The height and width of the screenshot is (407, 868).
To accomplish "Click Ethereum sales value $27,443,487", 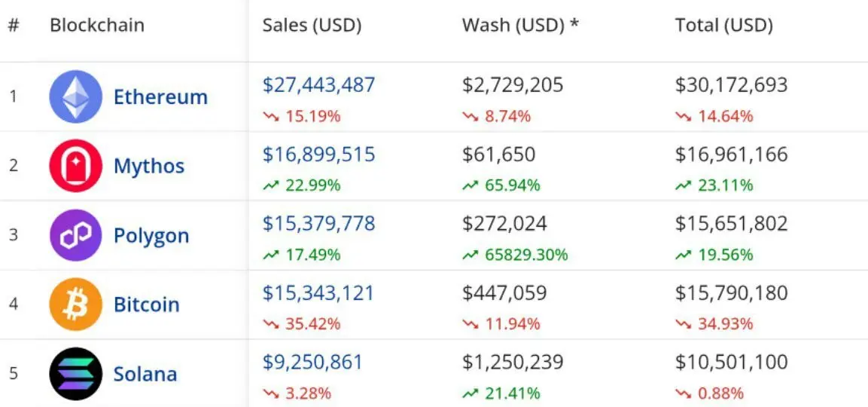I will click(x=319, y=85).
